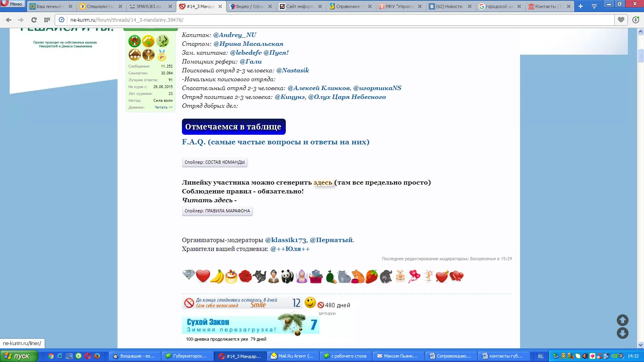
Task: Follow the 'здесь' line generator link
Action: coord(323,183)
